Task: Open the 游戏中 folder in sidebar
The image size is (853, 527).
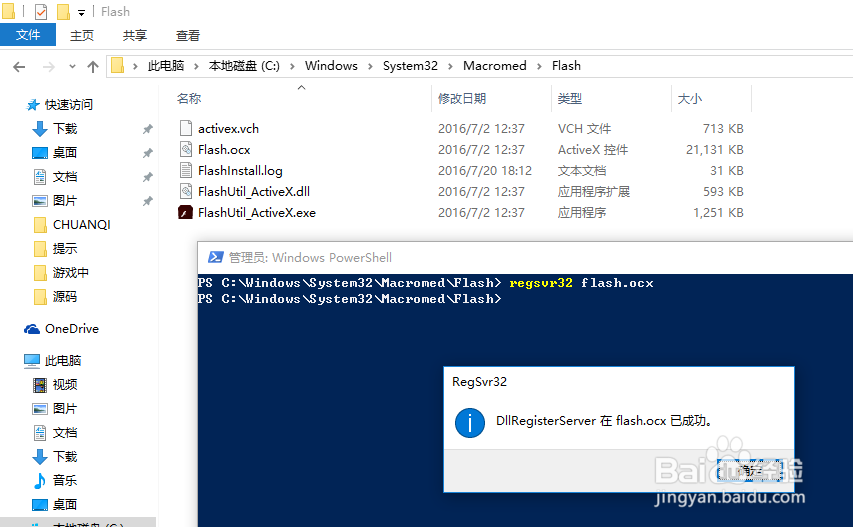Action: pos(71,272)
